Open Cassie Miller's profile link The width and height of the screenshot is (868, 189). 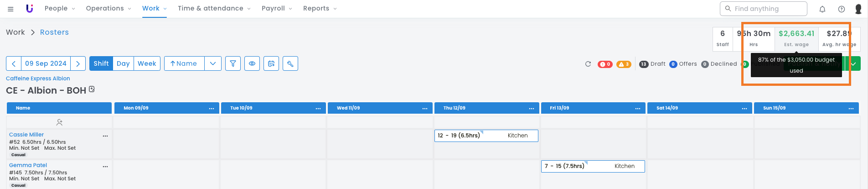pyautogui.click(x=26, y=135)
